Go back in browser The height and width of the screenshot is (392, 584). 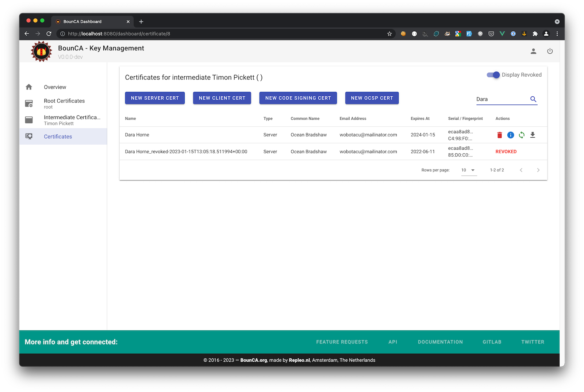point(27,34)
